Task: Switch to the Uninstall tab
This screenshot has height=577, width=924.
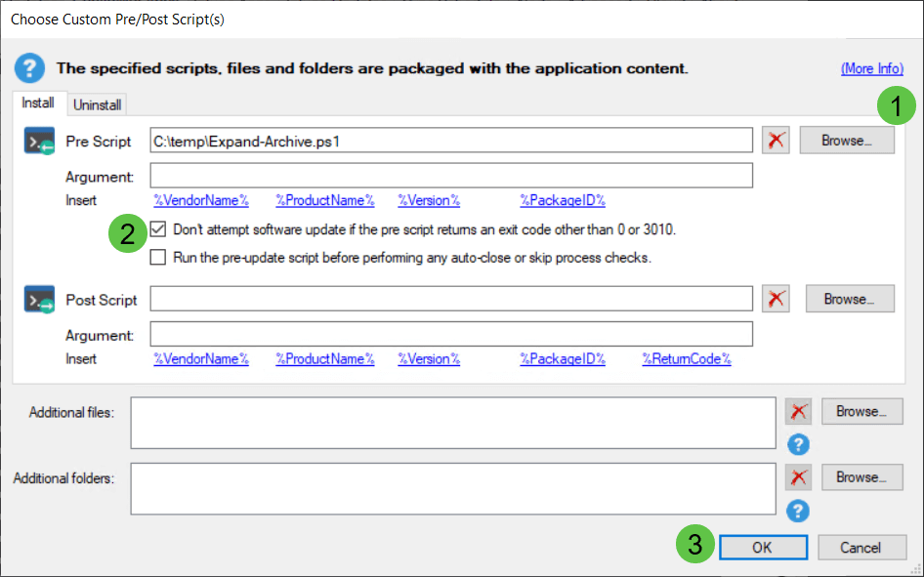Action: [x=98, y=104]
